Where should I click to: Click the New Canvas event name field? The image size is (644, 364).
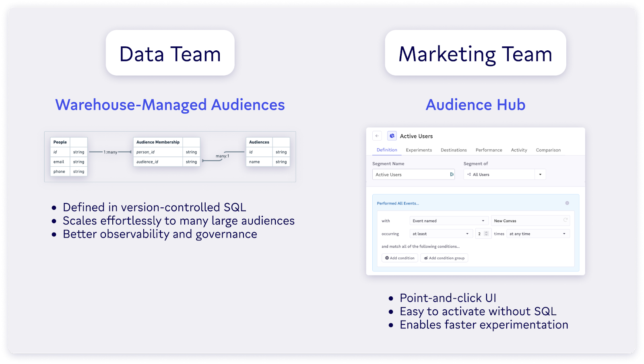(x=530, y=221)
